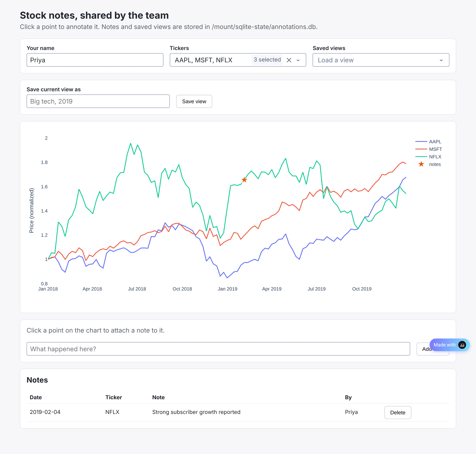
Task: Focus the 'Save current view as' text field
Action: [x=98, y=101]
